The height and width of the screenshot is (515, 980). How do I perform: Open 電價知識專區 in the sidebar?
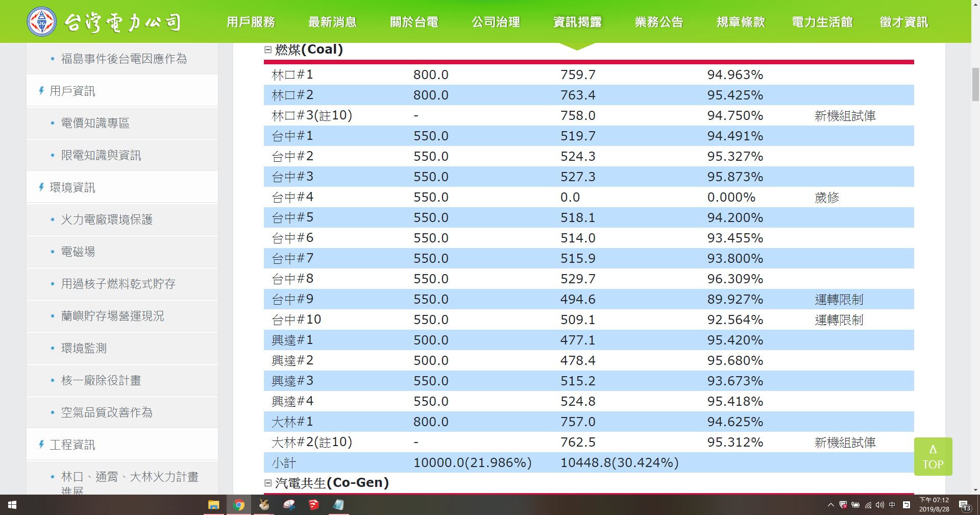coord(95,123)
